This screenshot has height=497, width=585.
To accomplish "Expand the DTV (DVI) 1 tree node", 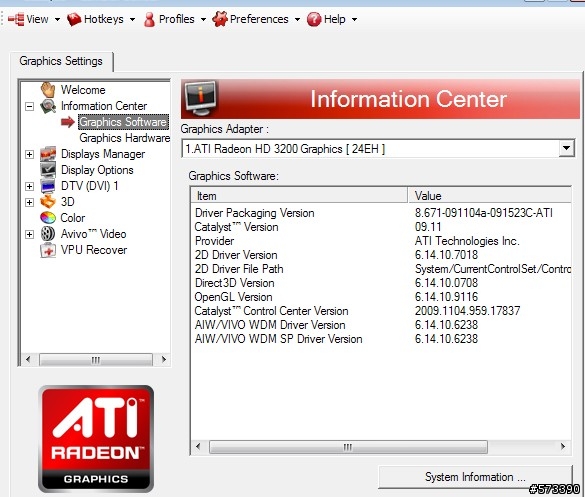I will tap(29, 186).
